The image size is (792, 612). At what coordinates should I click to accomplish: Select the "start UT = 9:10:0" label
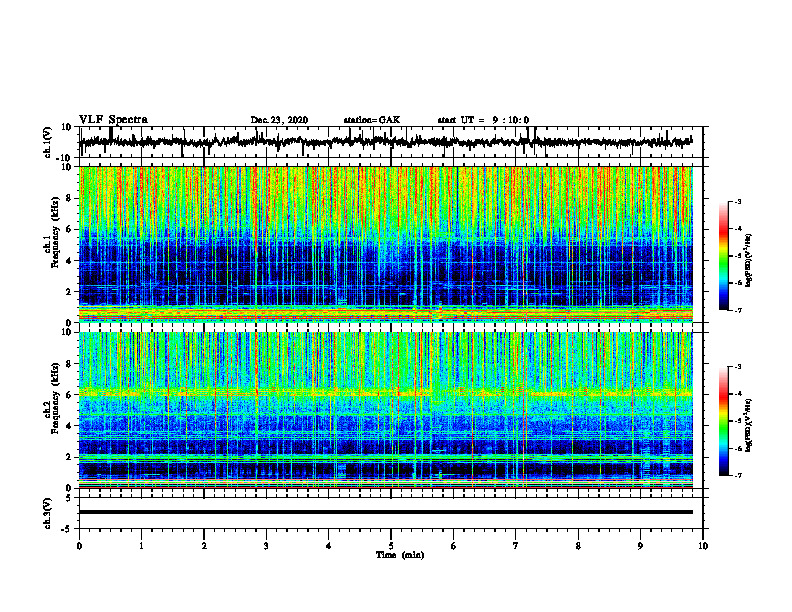pyautogui.click(x=483, y=120)
